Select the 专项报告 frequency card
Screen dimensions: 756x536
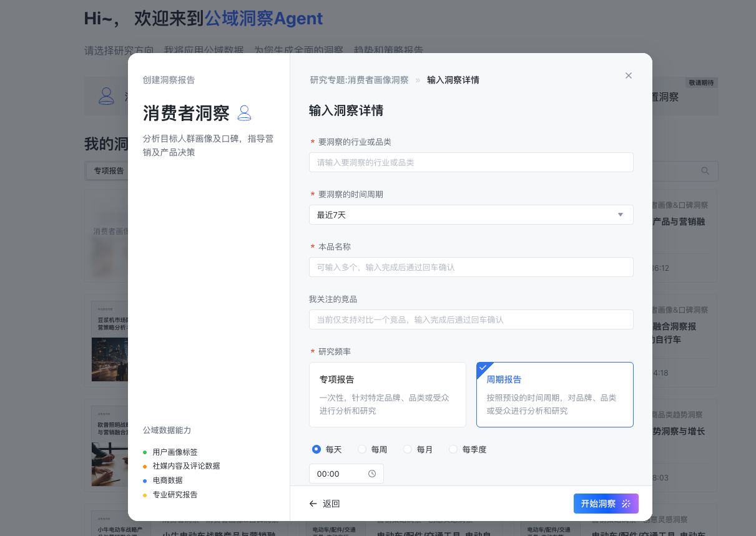388,394
